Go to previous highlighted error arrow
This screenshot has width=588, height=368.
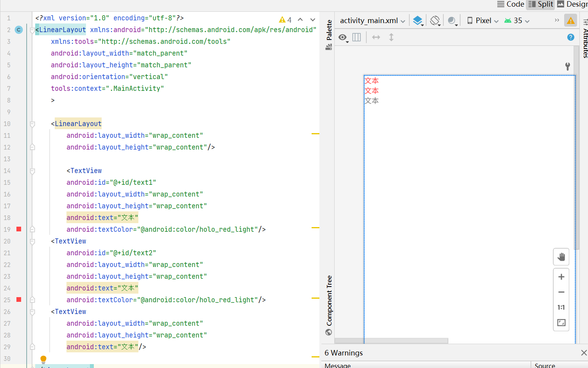(300, 20)
